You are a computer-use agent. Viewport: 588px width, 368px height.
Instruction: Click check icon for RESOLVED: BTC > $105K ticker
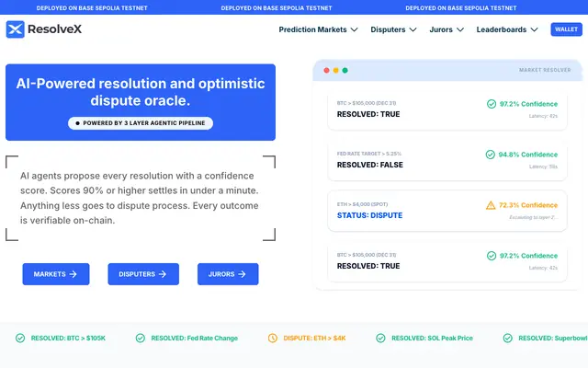[20, 338]
